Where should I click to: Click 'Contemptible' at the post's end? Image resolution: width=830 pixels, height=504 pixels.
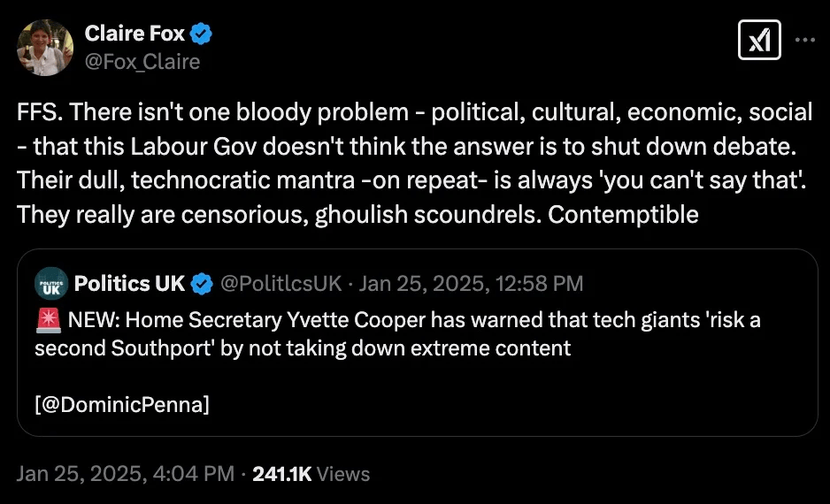pyautogui.click(x=623, y=214)
